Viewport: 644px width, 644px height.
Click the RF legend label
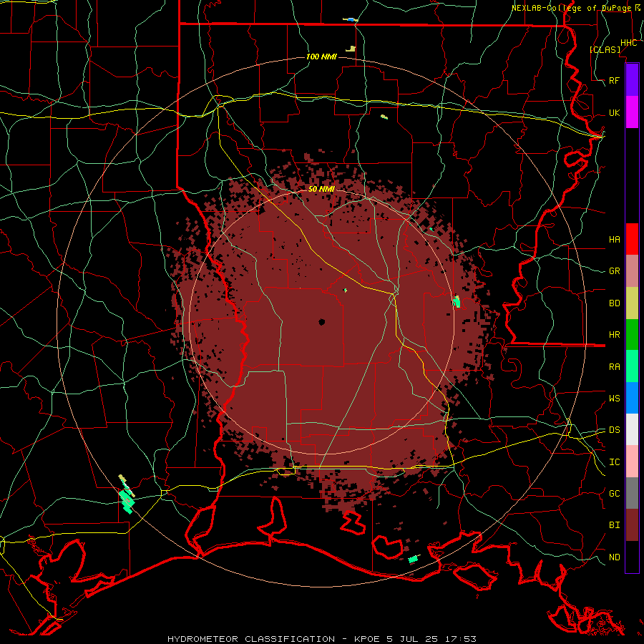(615, 80)
